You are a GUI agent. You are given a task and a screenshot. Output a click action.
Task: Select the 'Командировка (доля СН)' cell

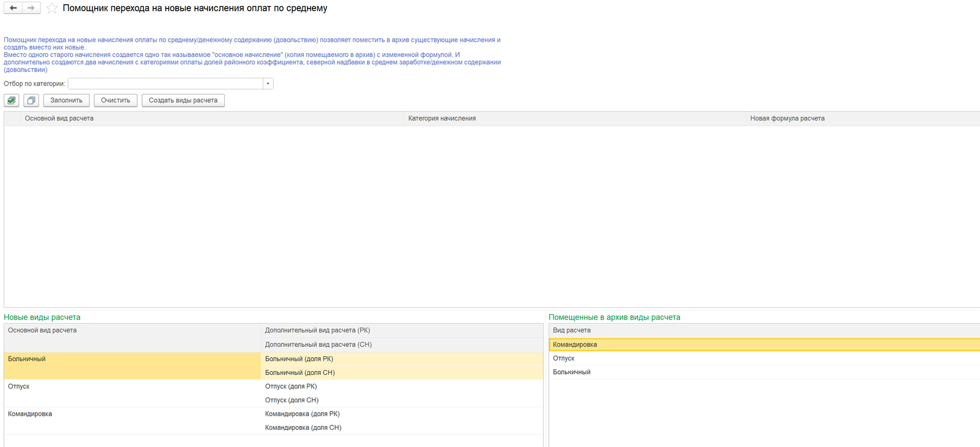[303, 428]
